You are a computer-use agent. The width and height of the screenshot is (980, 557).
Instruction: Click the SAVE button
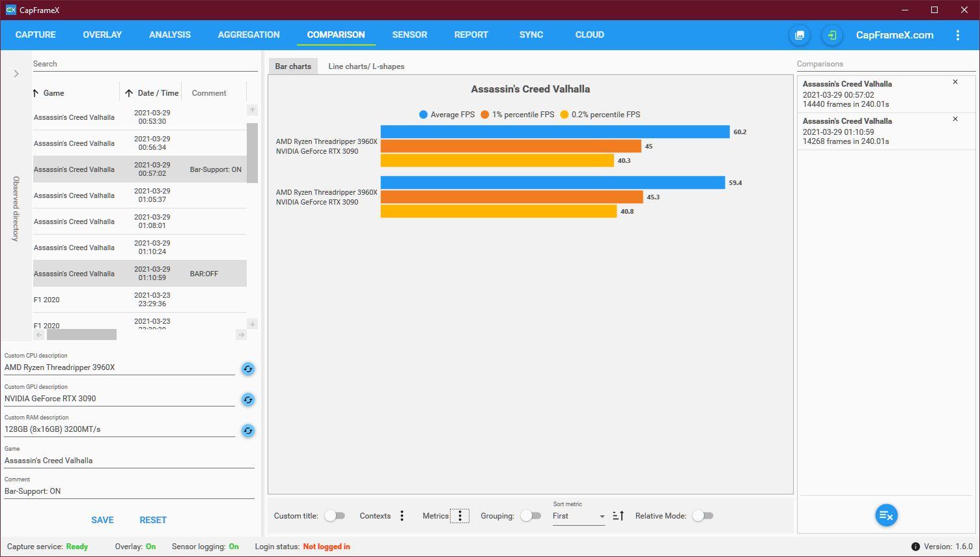click(102, 520)
